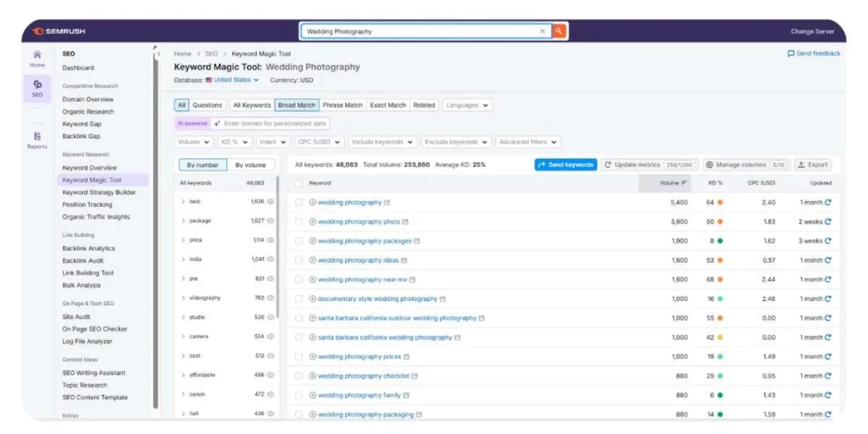The width and height of the screenshot is (868, 434).
Task: Click the Semrush logo
Action: [x=59, y=31]
